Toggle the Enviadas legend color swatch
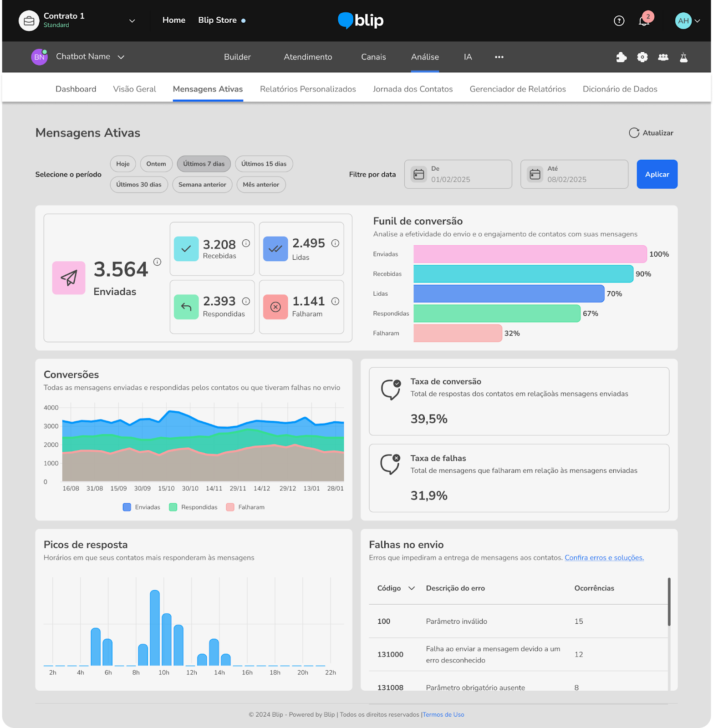 click(x=127, y=507)
